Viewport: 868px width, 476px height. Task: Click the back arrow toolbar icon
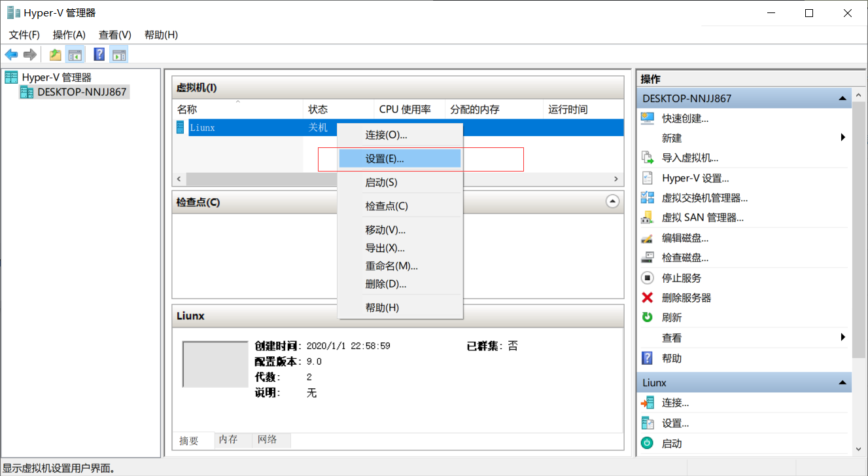coord(11,55)
